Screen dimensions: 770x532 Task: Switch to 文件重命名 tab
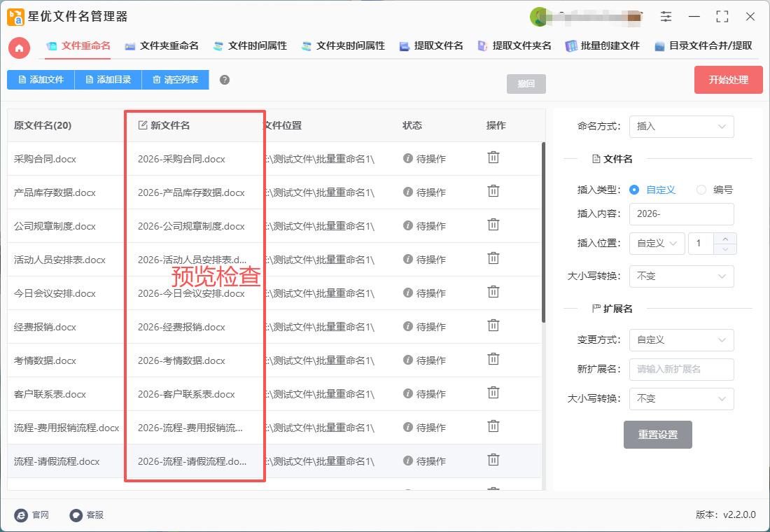pyautogui.click(x=78, y=45)
